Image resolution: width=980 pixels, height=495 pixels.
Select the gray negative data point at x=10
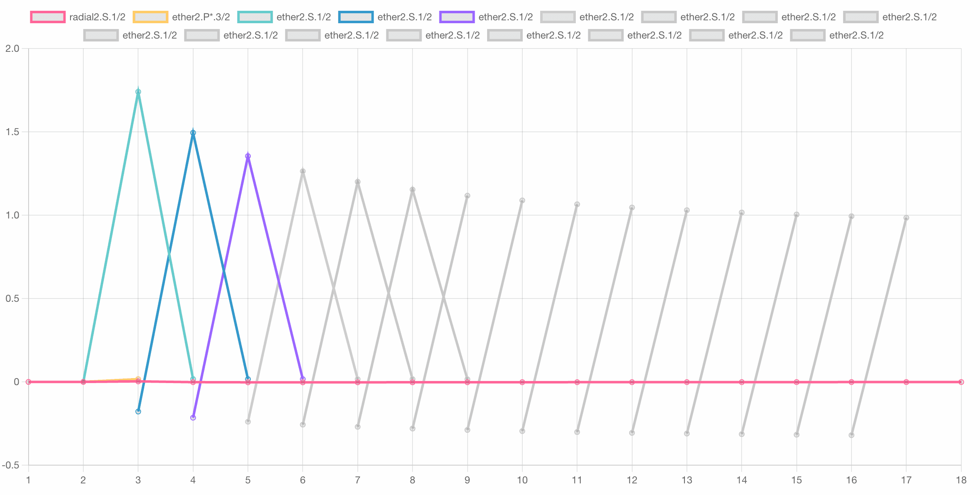click(x=522, y=432)
